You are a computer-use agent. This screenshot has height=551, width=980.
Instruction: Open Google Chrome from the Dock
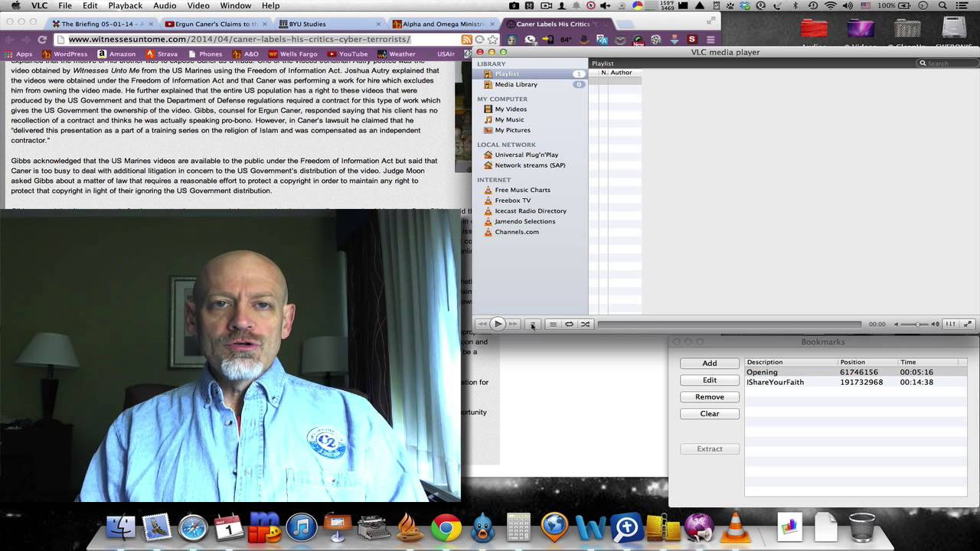click(446, 527)
